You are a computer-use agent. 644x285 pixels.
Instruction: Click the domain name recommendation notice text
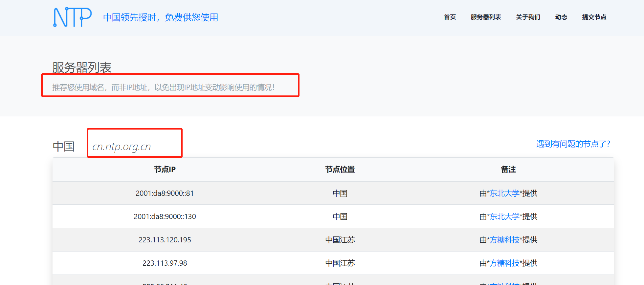163,87
